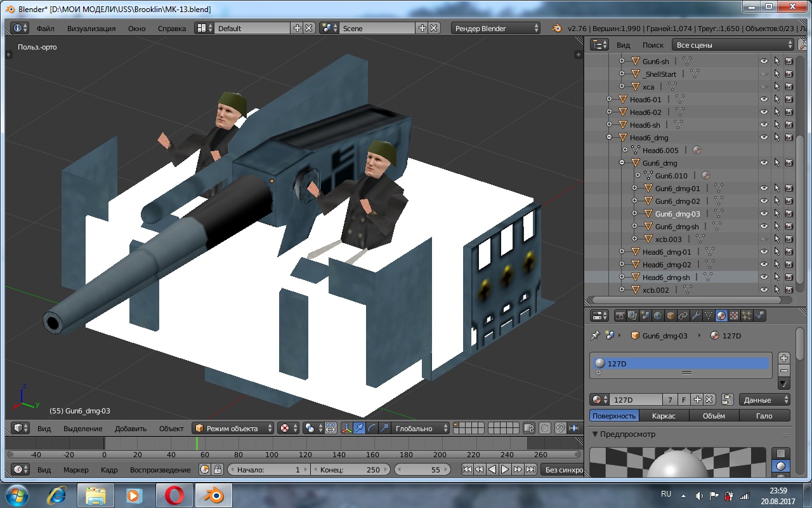Open the Файл menu
The height and width of the screenshot is (508, 812).
45,29
